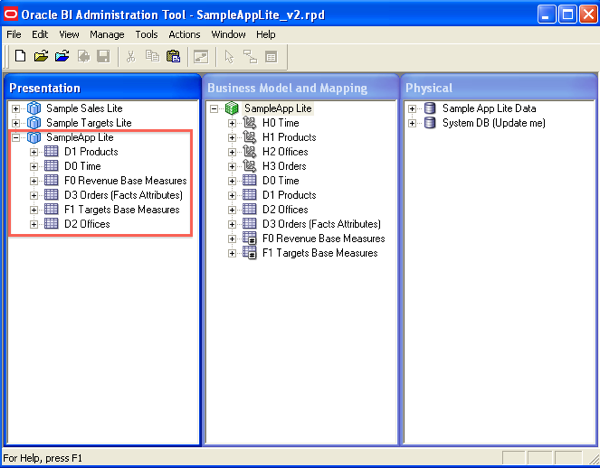Click the Save disk toolbar icon
The image size is (600, 468).
coord(103,56)
